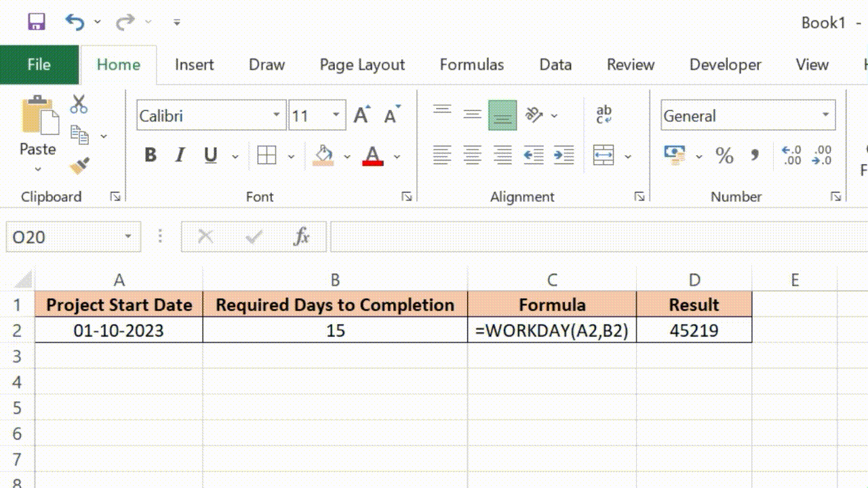The width and height of the screenshot is (868, 488).
Task: Toggle italic formatting
Action: 179,155
